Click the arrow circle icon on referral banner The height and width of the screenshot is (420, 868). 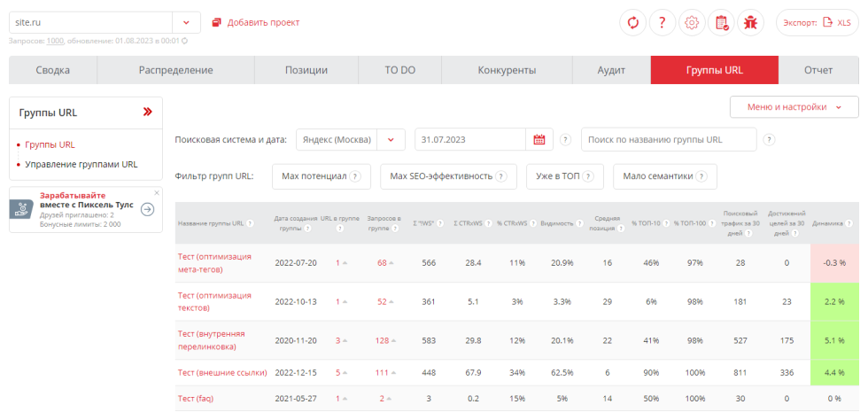click(x=147, y=209)
